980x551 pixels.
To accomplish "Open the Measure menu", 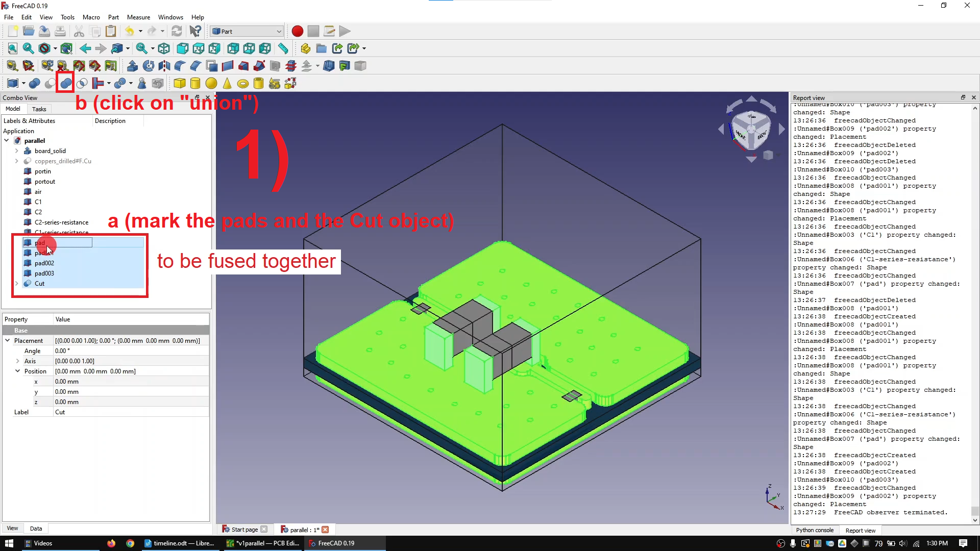I will (138, 17).
